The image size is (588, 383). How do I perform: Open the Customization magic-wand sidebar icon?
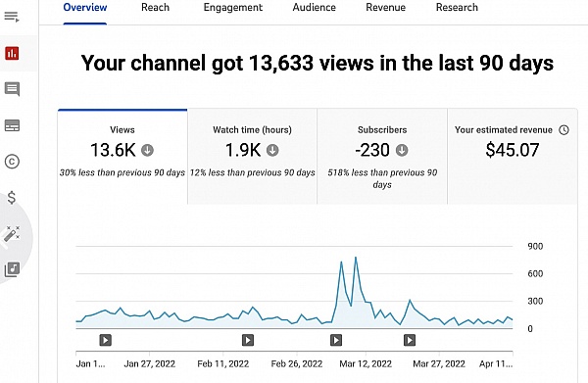click(12, 234)
